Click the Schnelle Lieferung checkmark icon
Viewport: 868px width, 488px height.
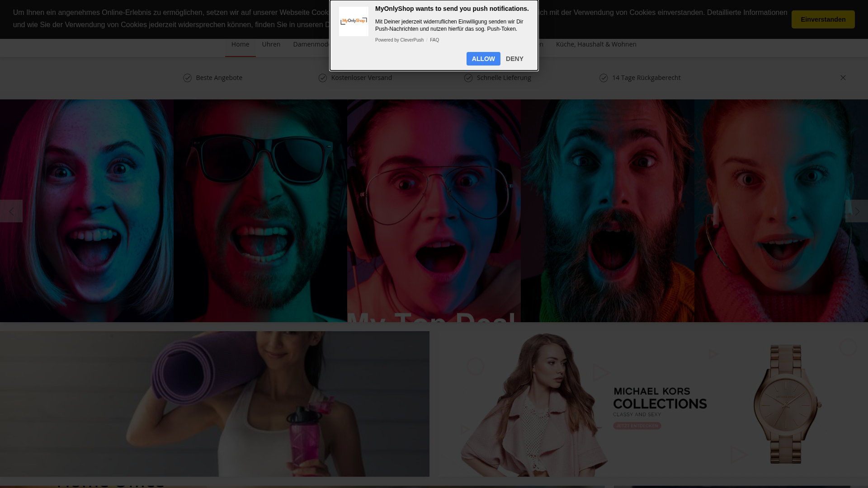point(468,78)
